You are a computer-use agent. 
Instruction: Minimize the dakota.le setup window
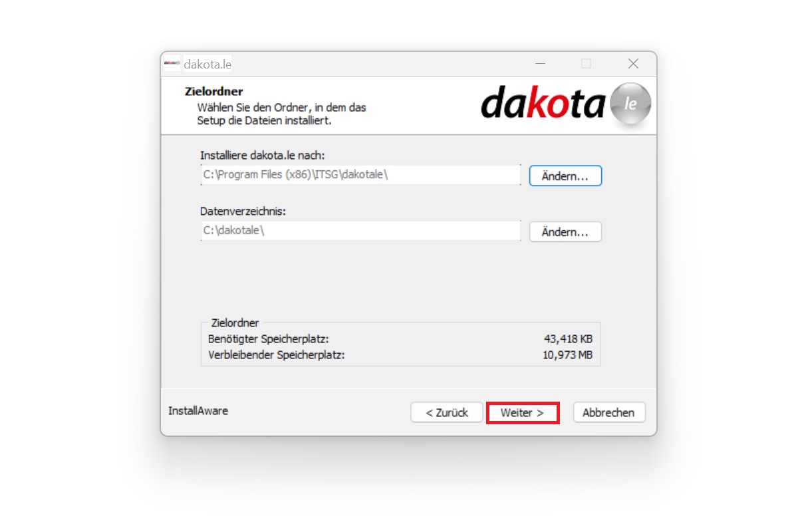(x=540, y=64)
